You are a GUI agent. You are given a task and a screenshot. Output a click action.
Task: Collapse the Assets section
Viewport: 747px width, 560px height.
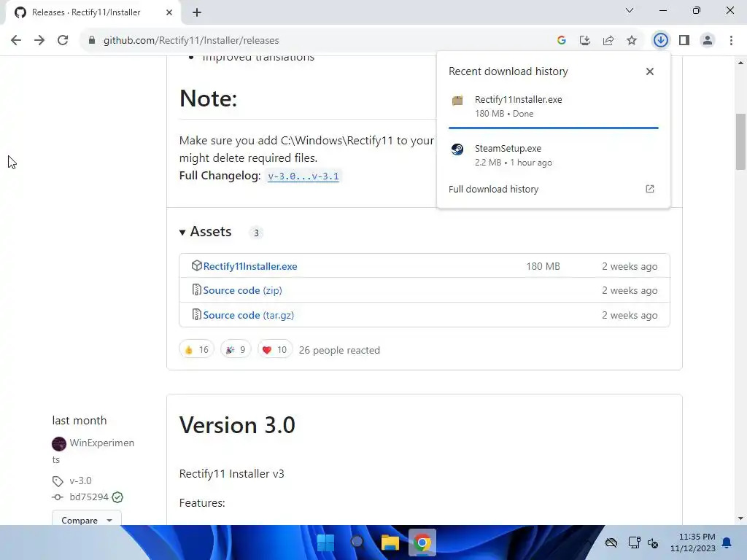[205, 232]
